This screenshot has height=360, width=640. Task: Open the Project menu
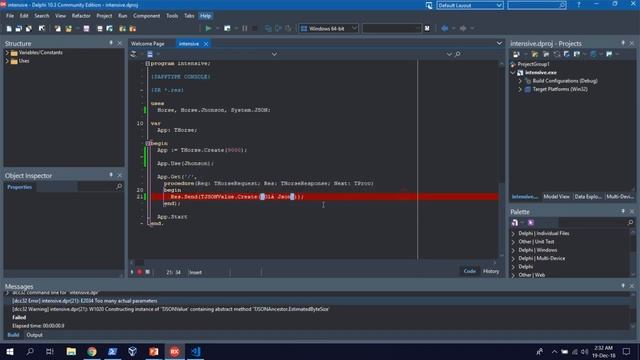coord(104,16)
